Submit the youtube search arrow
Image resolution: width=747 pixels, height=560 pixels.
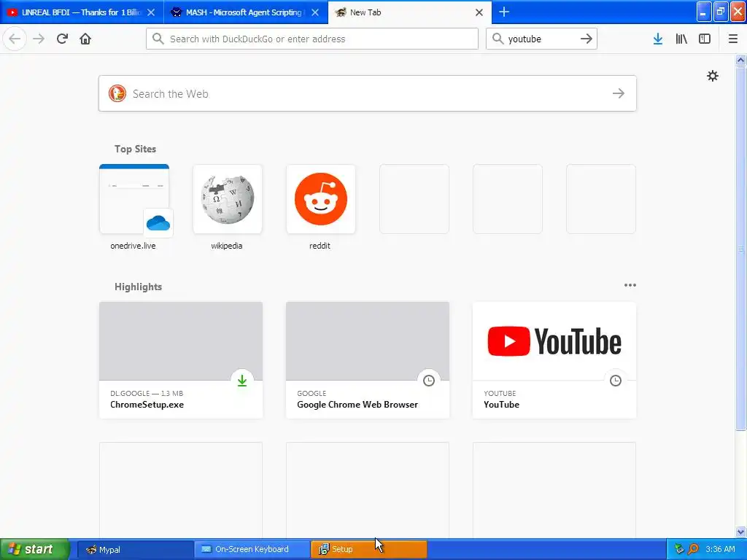(x=587, y=39)
